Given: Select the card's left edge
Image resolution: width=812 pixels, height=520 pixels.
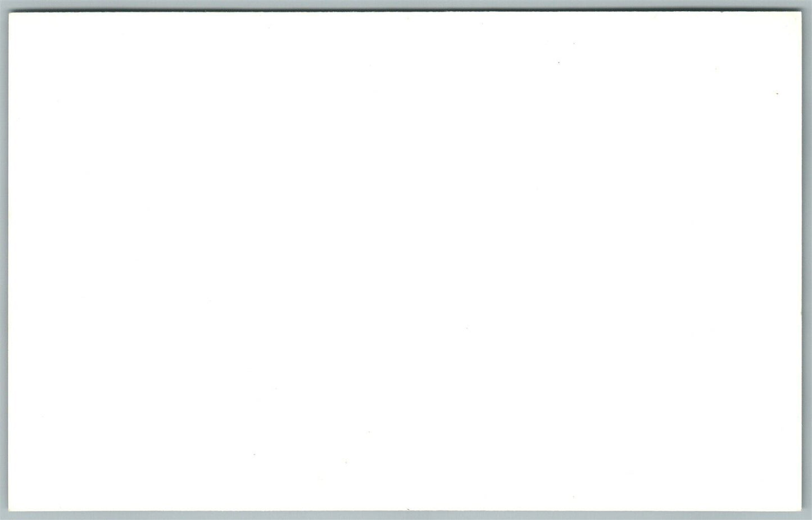Looking at the screenshot, I should point(8,261).
